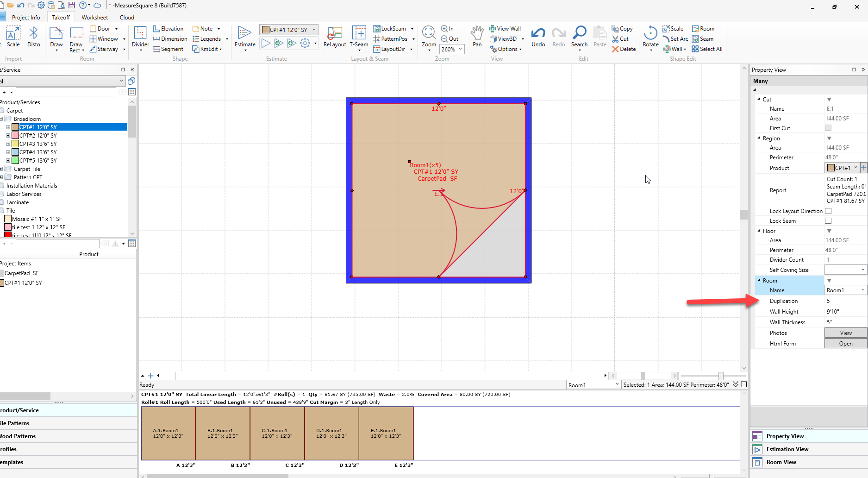The width and height of the screenshot is (868, 478).
Task: Expand the CPT#2 12'0" SY tree node
Action: 8,136
